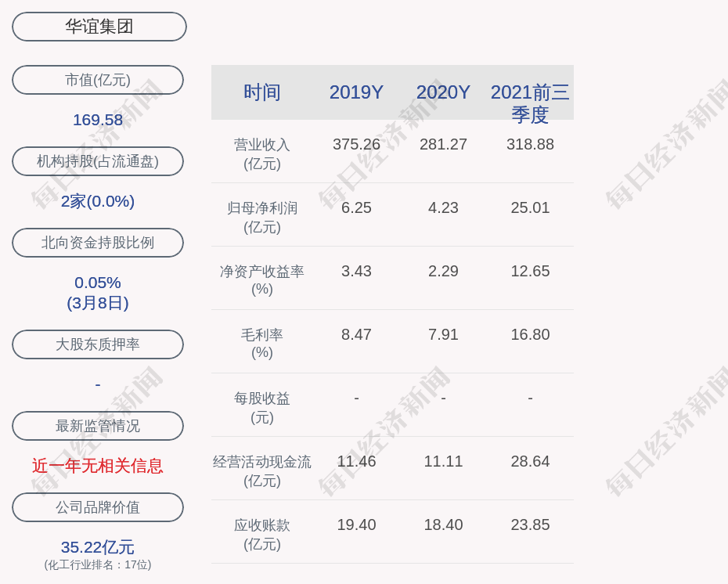Select the 11.11 operating cash flow cell
The width and height of the screenshot is (728, 584).
[443, 461]
